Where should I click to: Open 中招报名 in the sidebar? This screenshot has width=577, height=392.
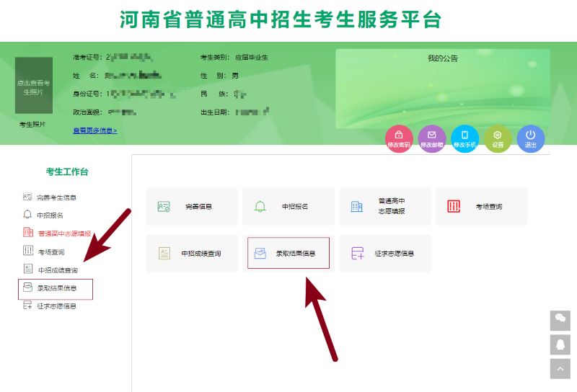click(x=50, y=215)
